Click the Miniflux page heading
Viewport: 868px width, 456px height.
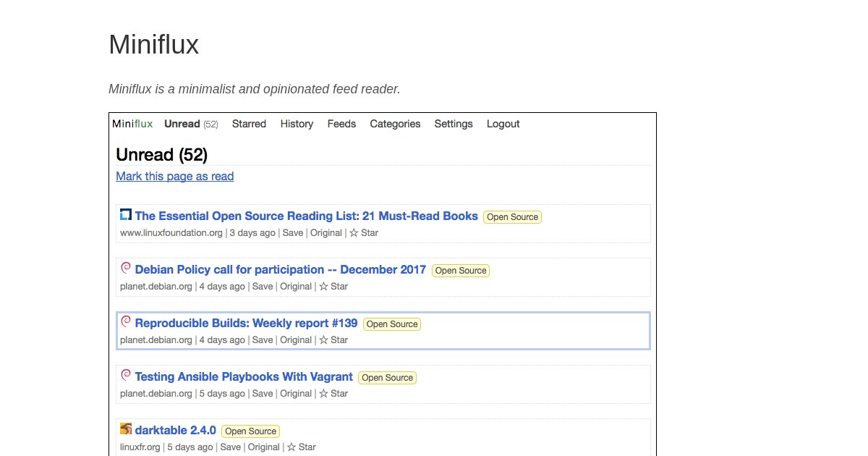(x=153, y=45)
